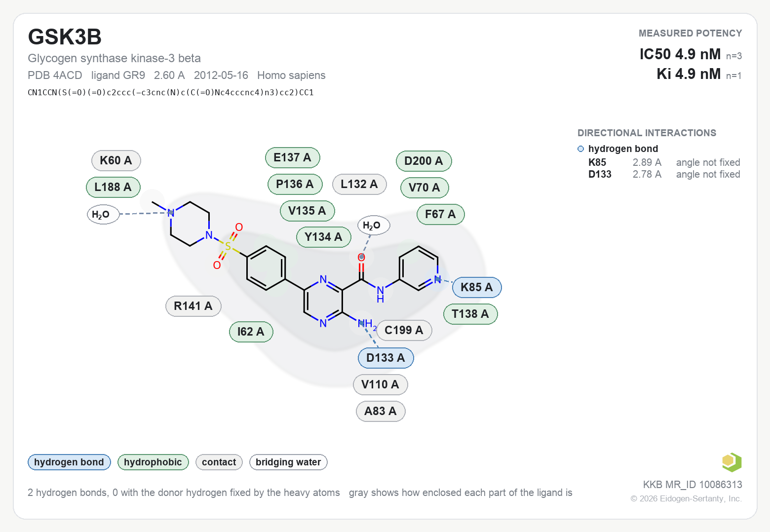Click the Homo sapiens text

291,75
